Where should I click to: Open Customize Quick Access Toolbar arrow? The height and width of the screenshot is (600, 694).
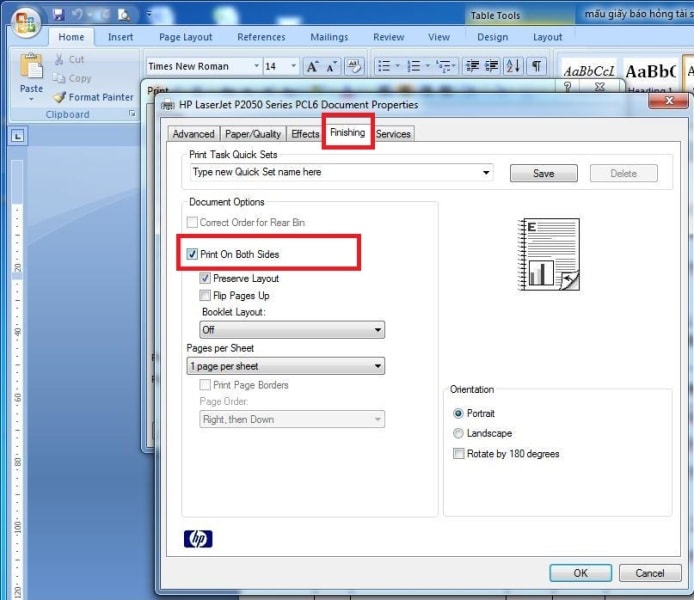[x=149, y=14]
